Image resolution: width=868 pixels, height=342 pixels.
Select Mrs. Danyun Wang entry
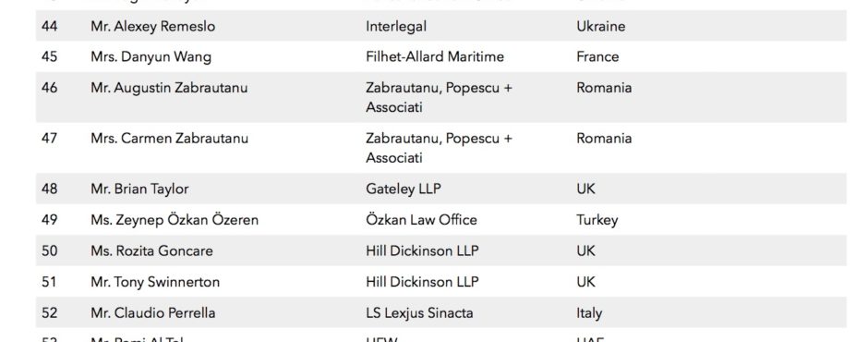pyautogui.click(x=151, y=57)
